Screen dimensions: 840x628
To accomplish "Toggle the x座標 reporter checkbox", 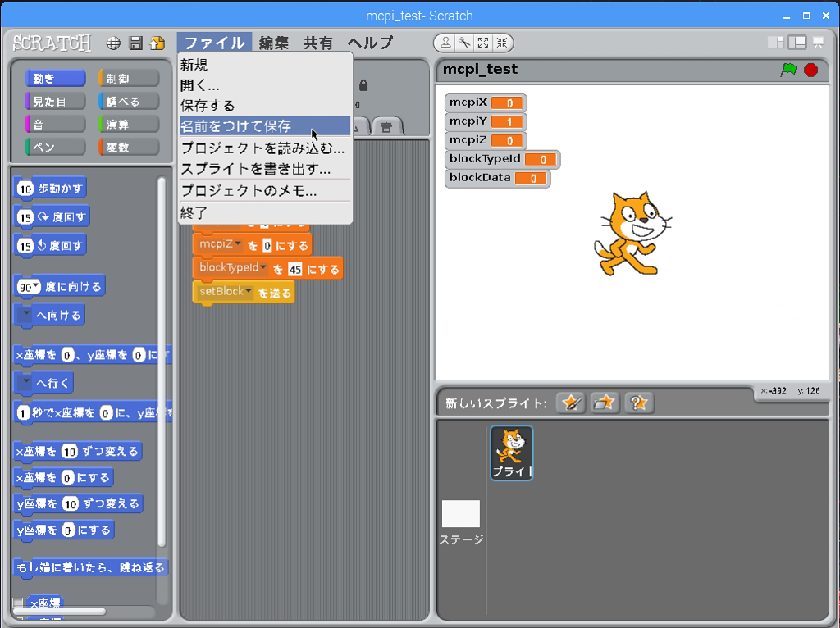I will click(18, 603).
